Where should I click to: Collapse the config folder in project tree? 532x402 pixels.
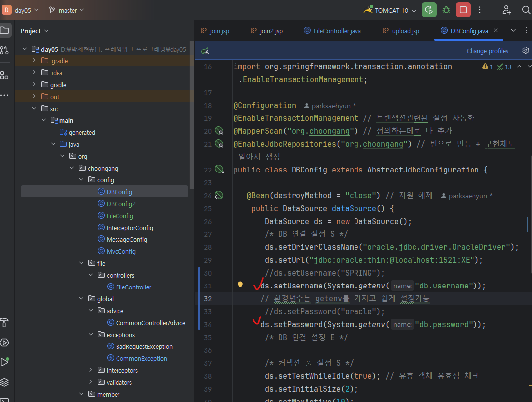[x=81, y=180]
